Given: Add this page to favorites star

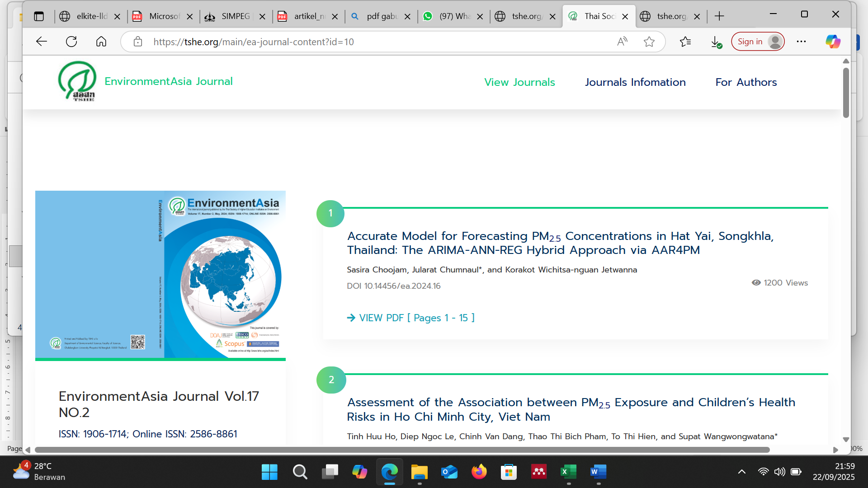Looking at the screenshot, I should tap(649, 42).
